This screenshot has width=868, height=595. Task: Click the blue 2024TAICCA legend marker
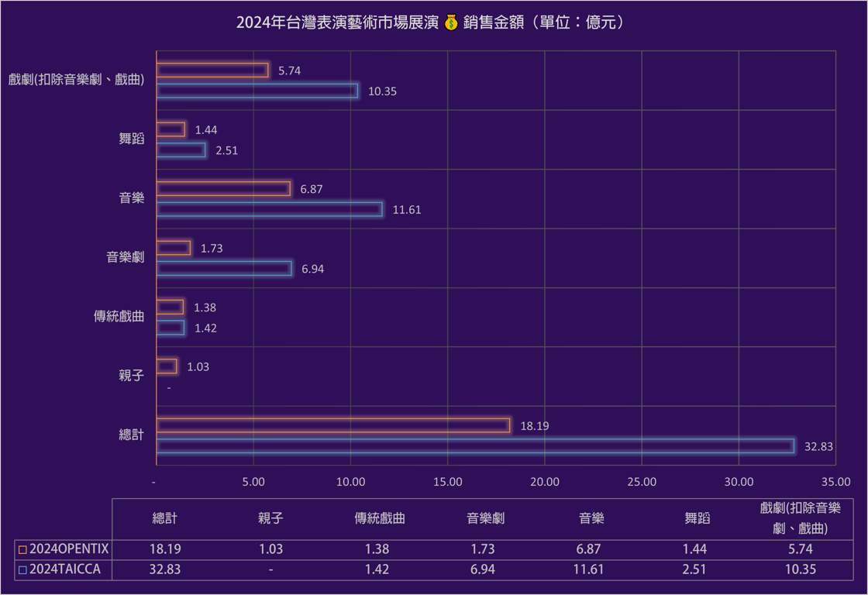(x=22, y=570)
